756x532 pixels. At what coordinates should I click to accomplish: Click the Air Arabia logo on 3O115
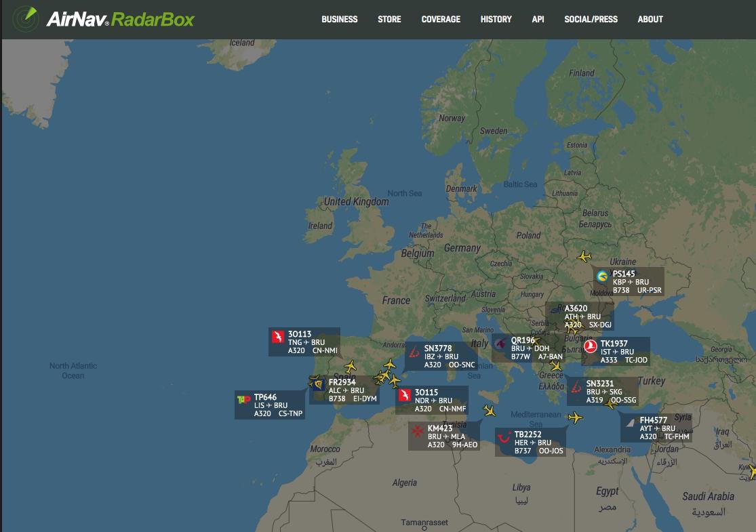pyautogui.click(x=405, y=395)
